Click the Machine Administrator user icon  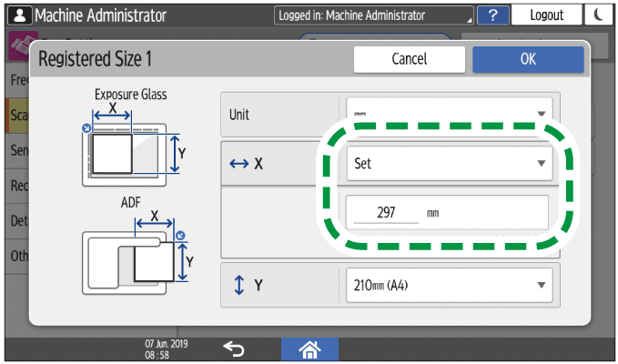click(x=17, y=15)
